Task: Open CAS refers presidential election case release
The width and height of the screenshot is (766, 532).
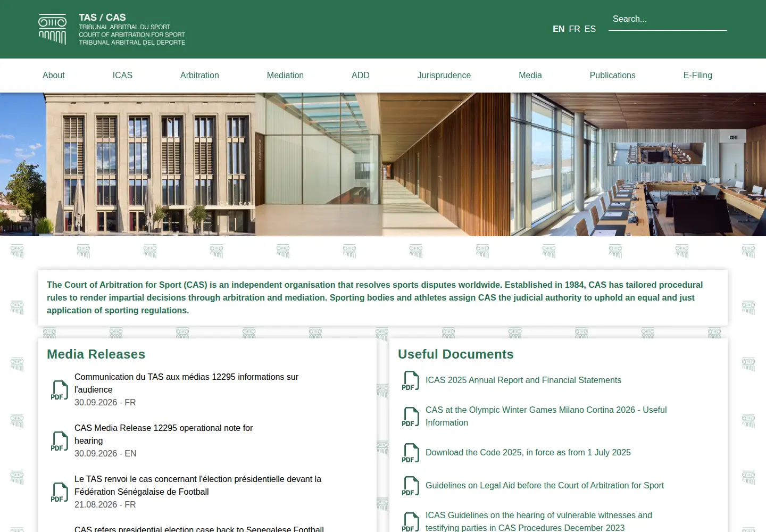Action: pyautogui.click(x=199, y=529)
